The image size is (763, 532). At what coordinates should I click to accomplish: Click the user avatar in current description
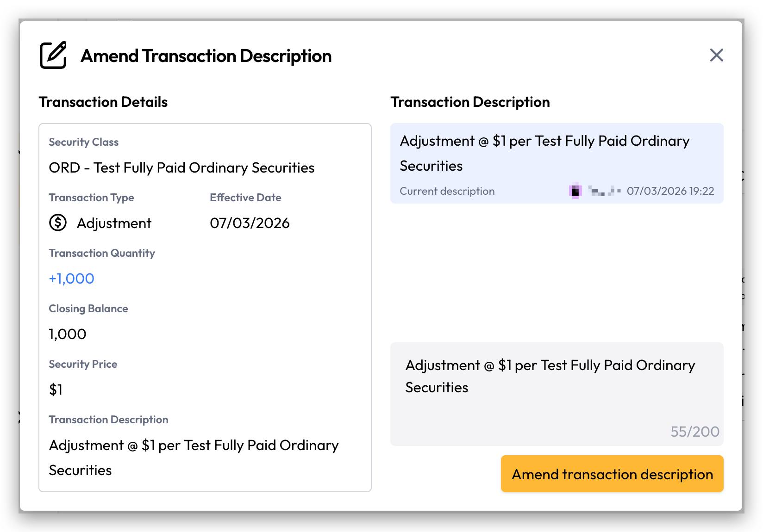(575, 191)
